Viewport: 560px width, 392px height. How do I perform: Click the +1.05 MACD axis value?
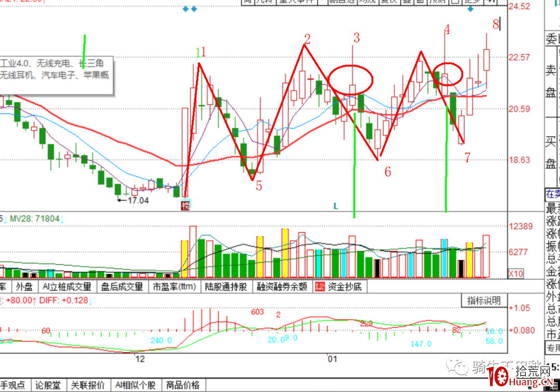pyautogui.click(x=519, y=308)
